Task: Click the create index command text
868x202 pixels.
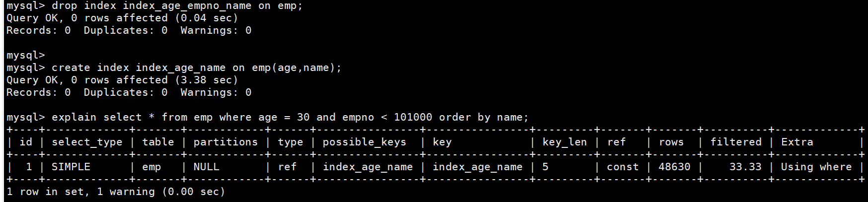Action: (196, 67)
